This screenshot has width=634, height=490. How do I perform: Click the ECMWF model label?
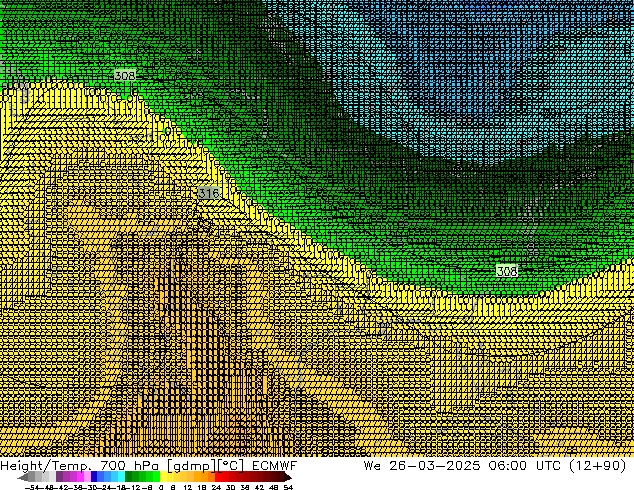coord(275,465)
